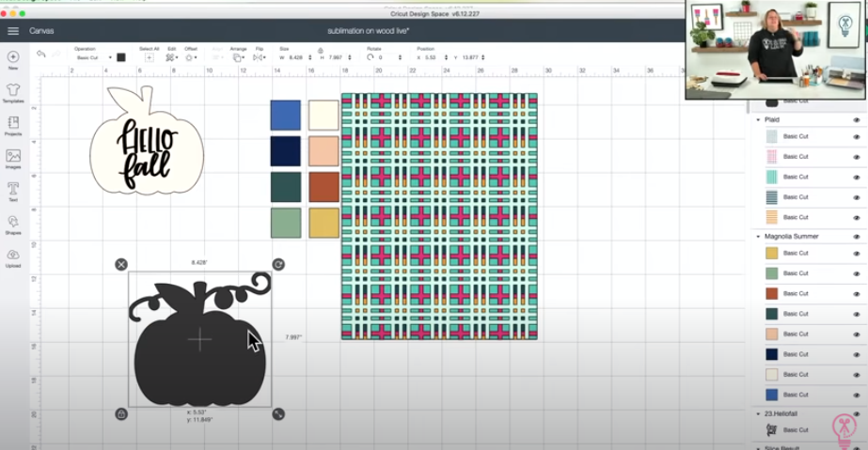Select the light grid Plaid layer thumbnail
Screen dimensions: 868x450
(772, 136)
